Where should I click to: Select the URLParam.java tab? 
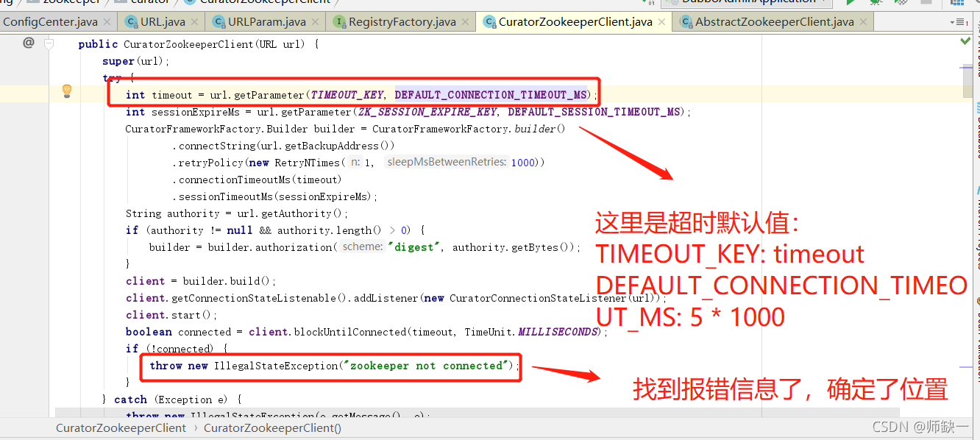266,22
